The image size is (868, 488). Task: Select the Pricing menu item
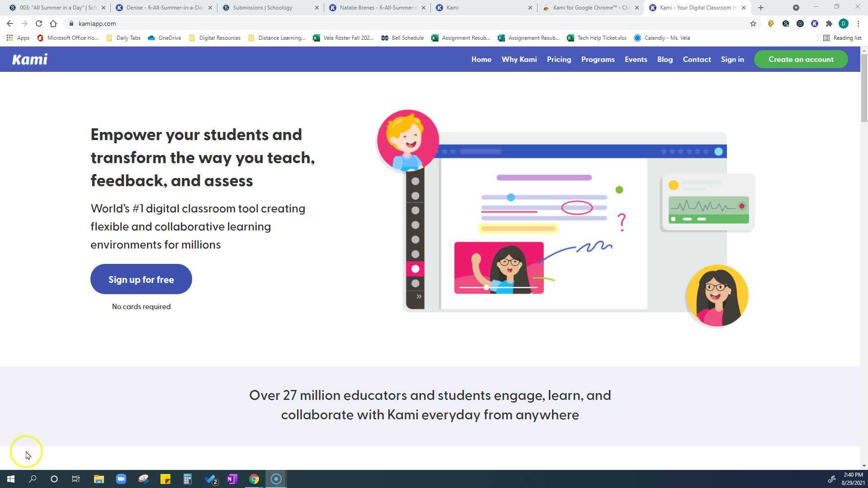point(559,59)
